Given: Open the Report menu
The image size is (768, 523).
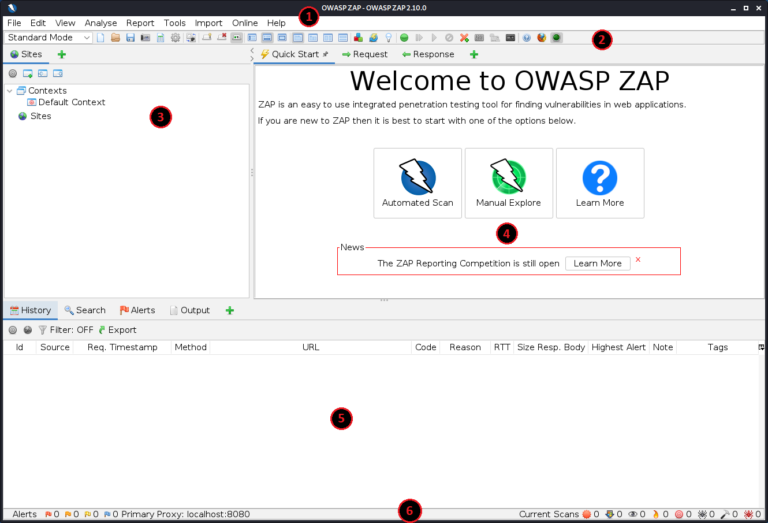Looking at the screenshot, I should click(140, 23).
